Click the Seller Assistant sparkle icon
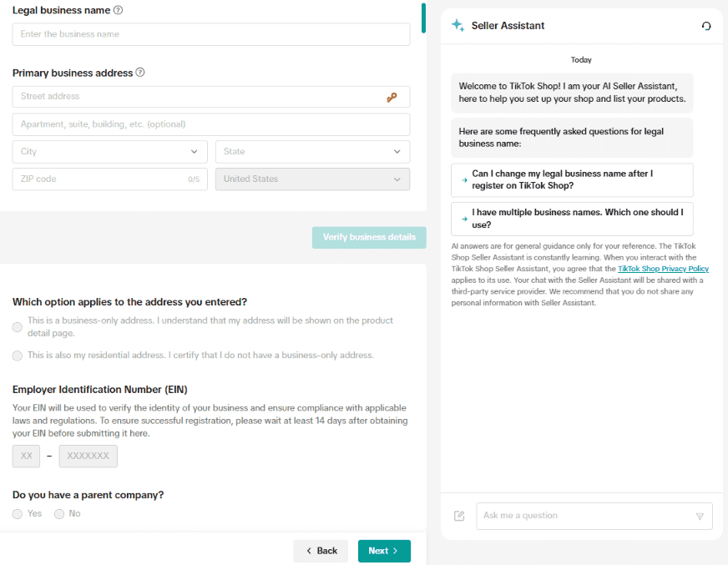The height and width of the screenshot is (565, 728). click(458, 26)
